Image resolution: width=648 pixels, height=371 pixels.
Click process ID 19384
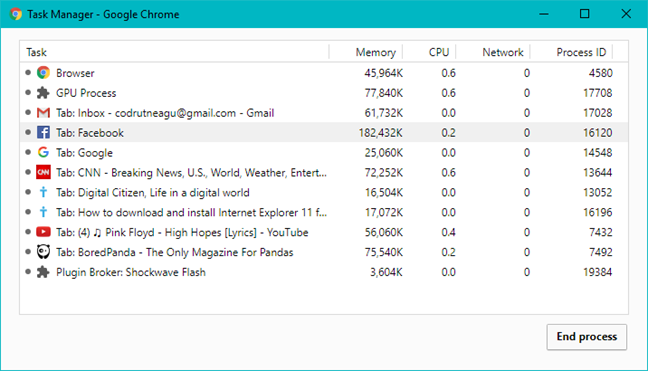(x=598, y=272)
